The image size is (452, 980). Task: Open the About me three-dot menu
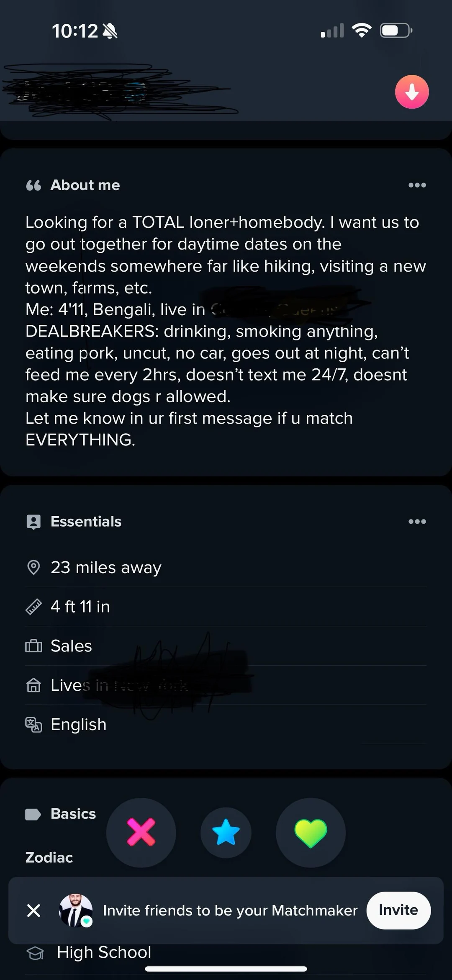click(417, 185)
